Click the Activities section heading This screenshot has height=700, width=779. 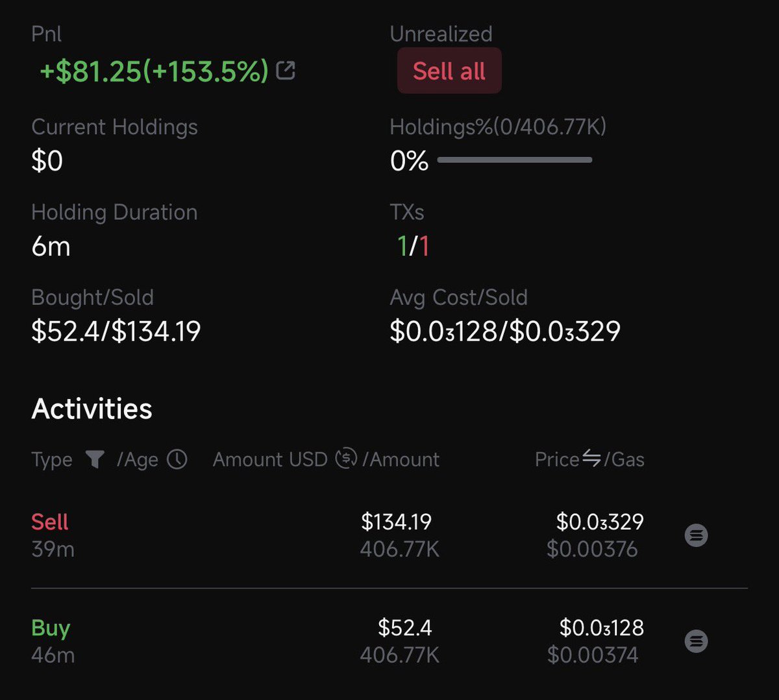click(92, 409)
